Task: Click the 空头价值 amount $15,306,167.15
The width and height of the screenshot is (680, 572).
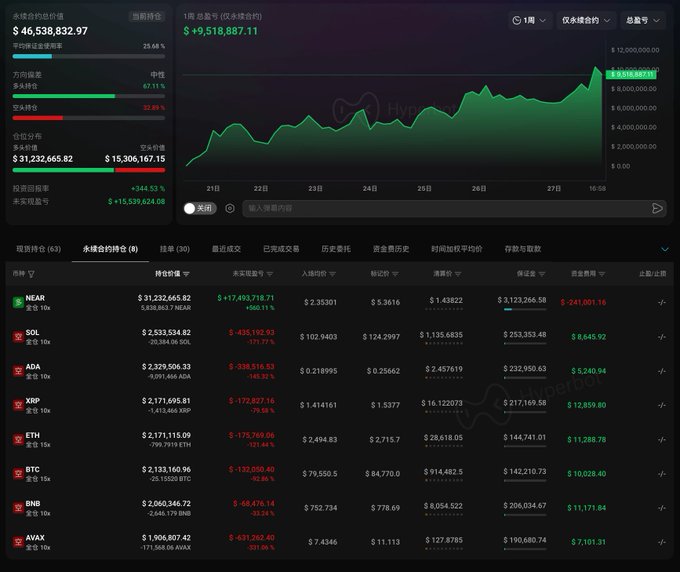Action: pyautogui.click(x=134, y=159)
